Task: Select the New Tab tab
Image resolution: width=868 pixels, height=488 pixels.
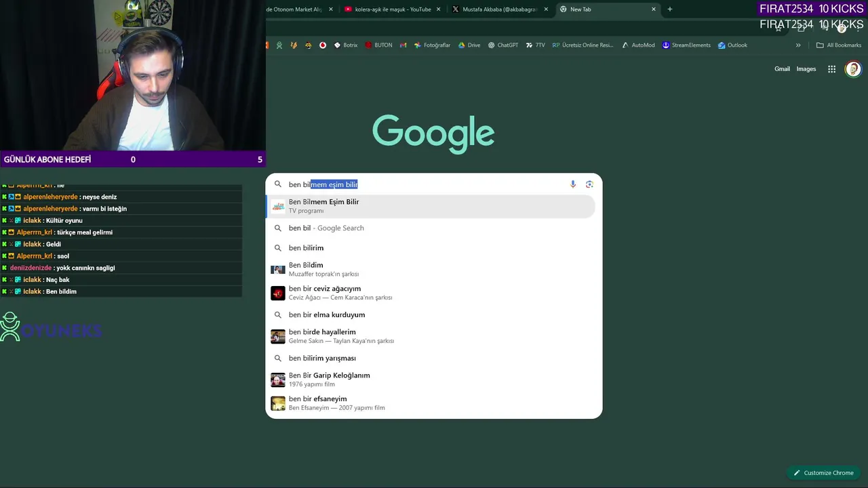Action: pyautogui.click(x=607, y=9)
